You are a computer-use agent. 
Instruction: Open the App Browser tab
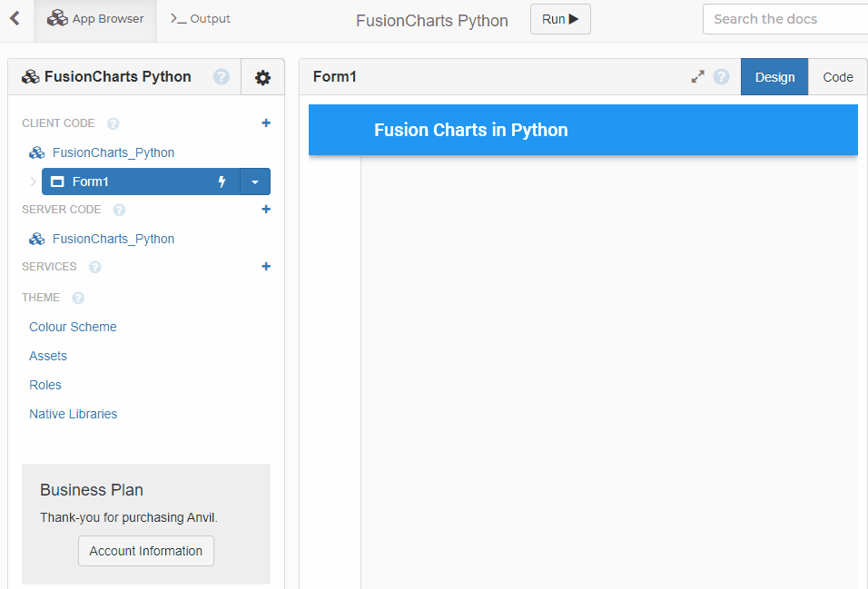point(95,21)
